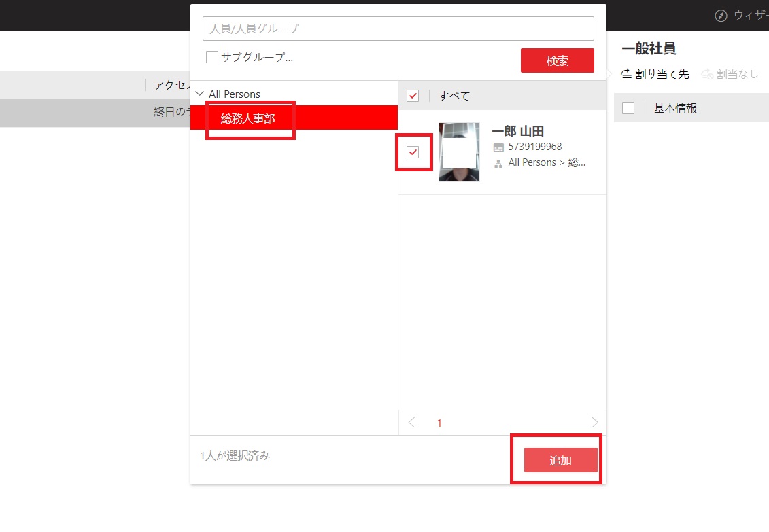Screen dimensions: 769x532
Task: Click the previous page chevron in pagination
Action: coord(411,422)
